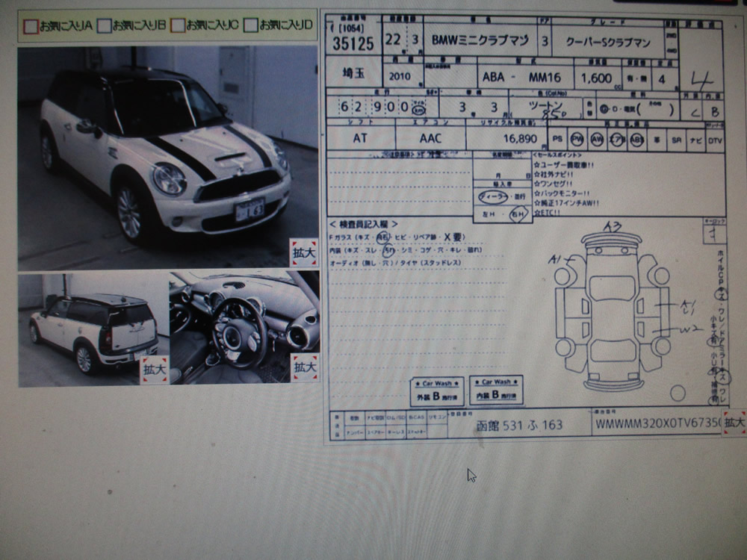This screenshot has height=560, width=747.
Task: Open the interior steering wheel thumbnail
Action: 244,328
